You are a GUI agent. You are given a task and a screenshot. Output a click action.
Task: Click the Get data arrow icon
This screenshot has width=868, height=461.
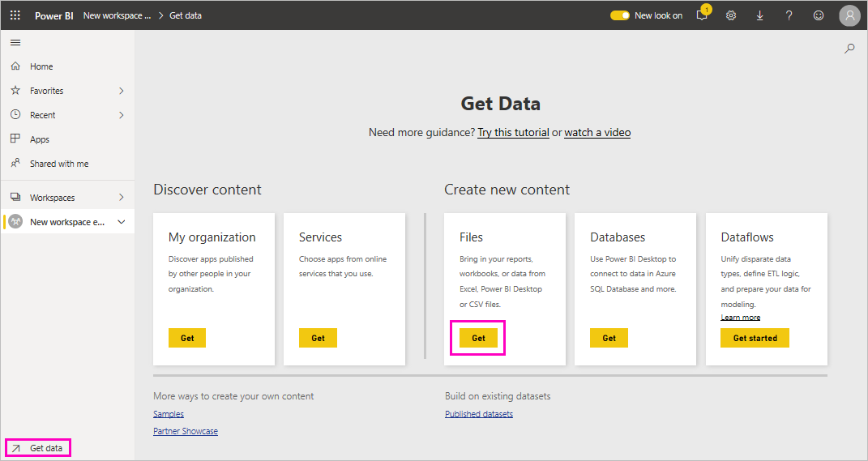click(x=16, y=448)
